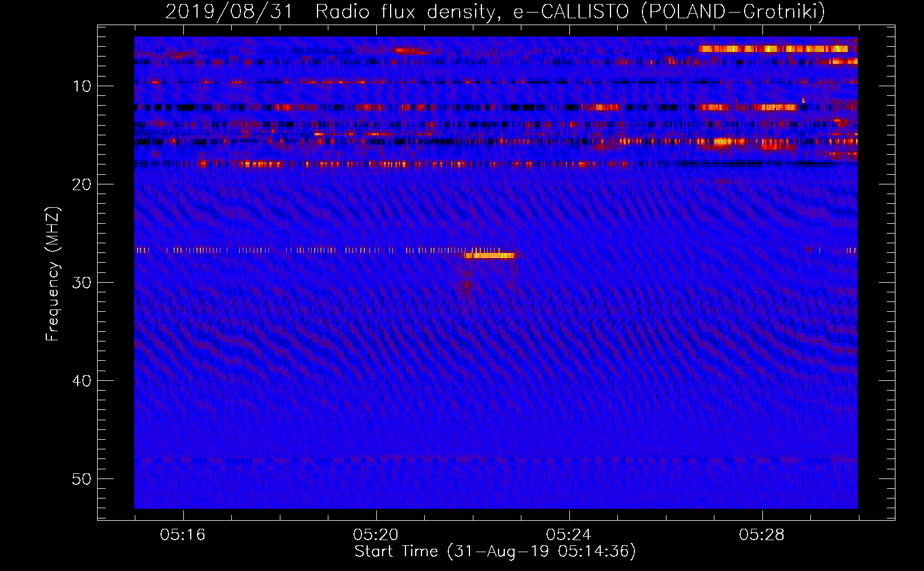924x571 pixels.
Task: Click the '05:20' time tick label
Action: click(376, 535)
